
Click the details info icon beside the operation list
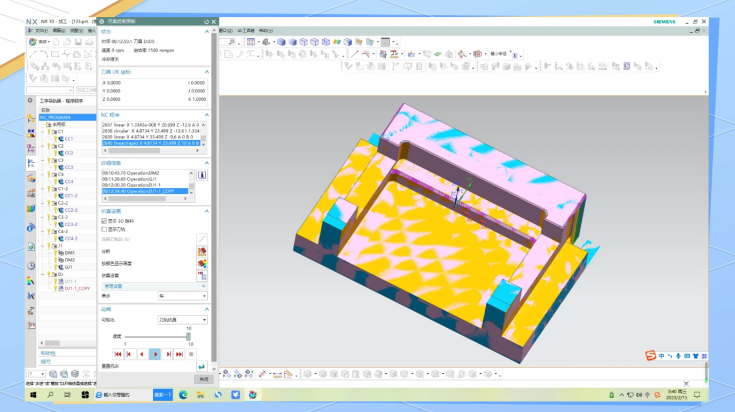[x=203, y=174]
